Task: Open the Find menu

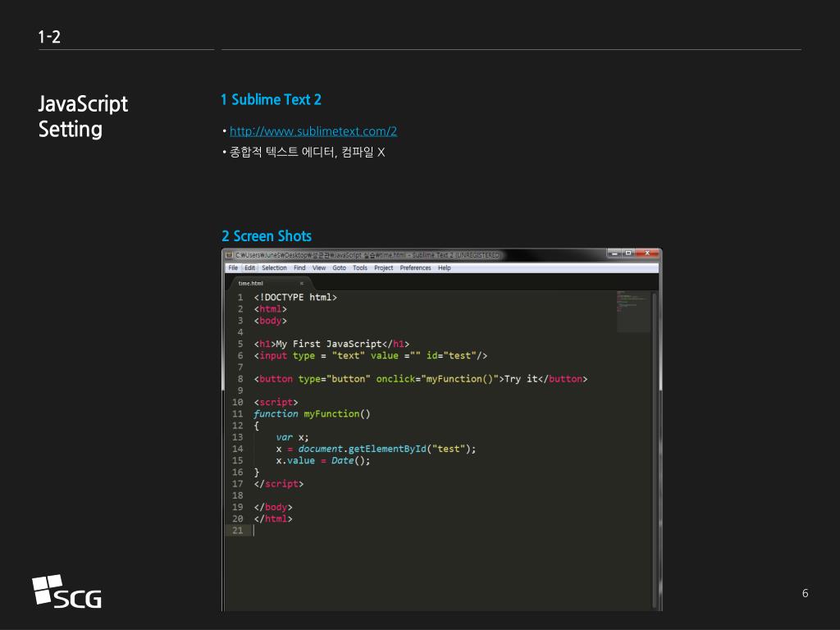Action: pos(299,268)
